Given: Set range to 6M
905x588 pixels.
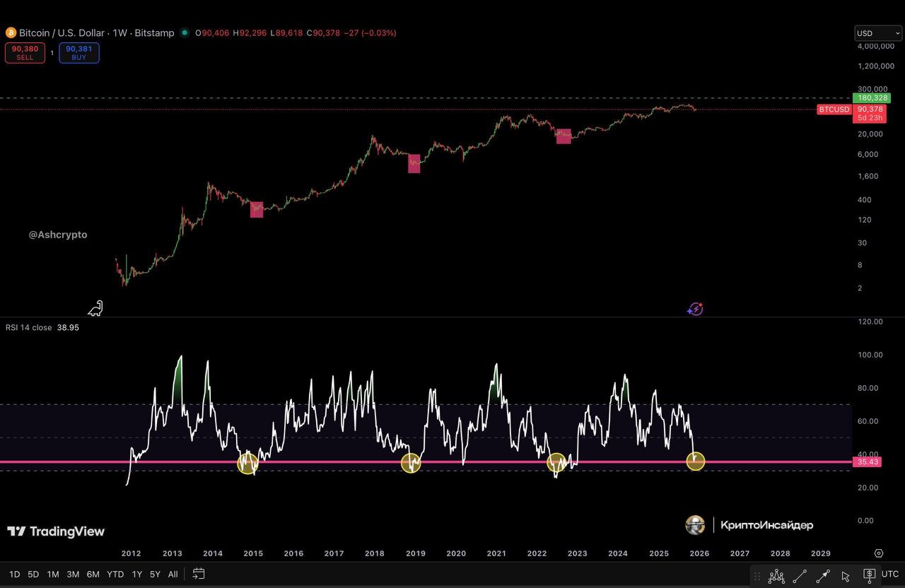Looking at the screenshot, I should tap(93, 574).
